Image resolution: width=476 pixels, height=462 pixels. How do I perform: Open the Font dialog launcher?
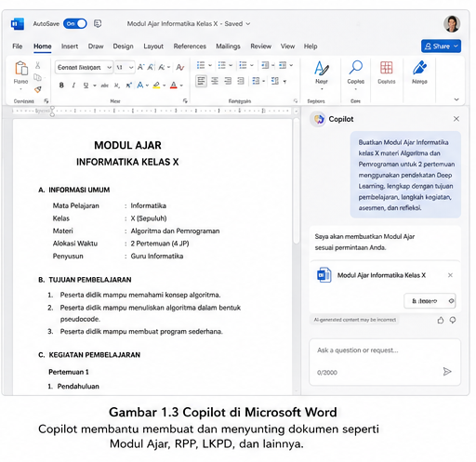tap(185, 101)
